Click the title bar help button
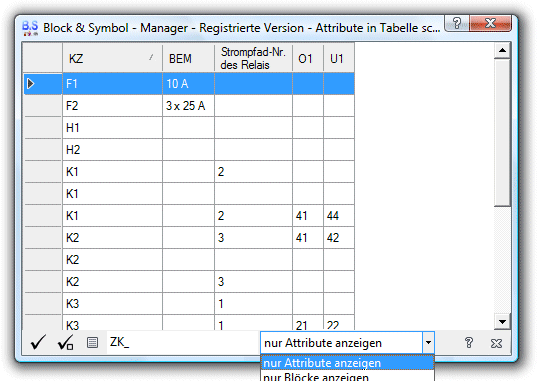 [x=457, y=23]
